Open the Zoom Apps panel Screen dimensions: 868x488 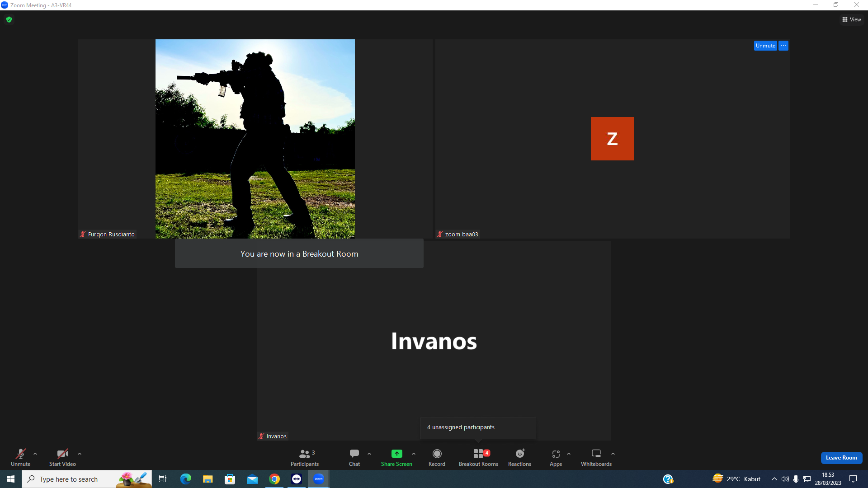(556, 457)
